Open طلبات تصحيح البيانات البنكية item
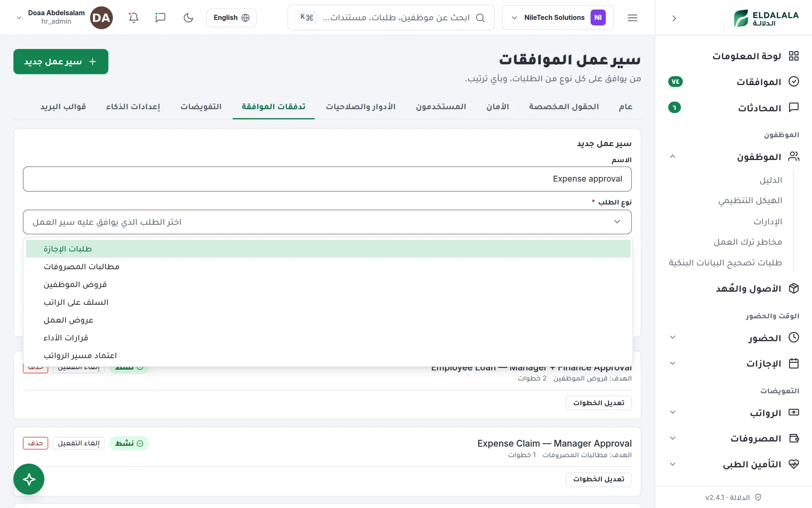The width and height of the screenshot is (812, 508). (x=725, y=263)
